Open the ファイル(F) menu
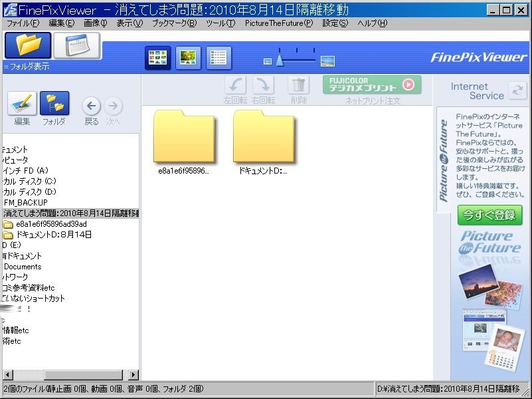 23,23
